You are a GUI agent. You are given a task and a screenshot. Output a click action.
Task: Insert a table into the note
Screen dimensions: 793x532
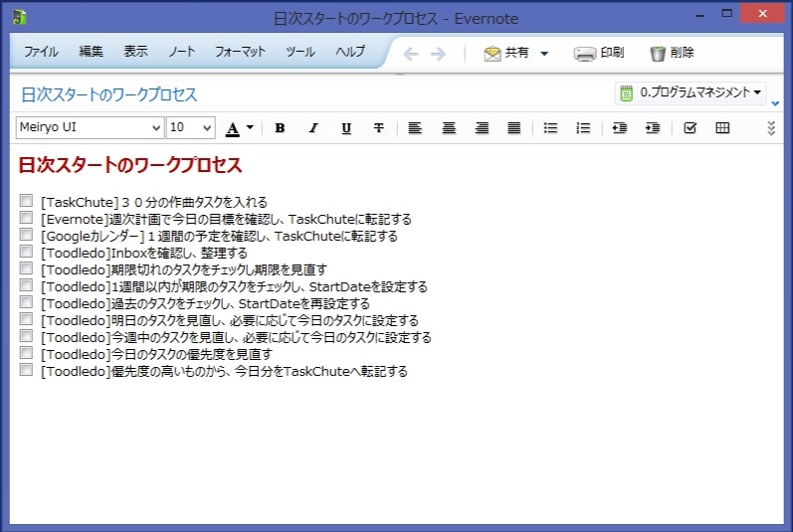[722, 127]
